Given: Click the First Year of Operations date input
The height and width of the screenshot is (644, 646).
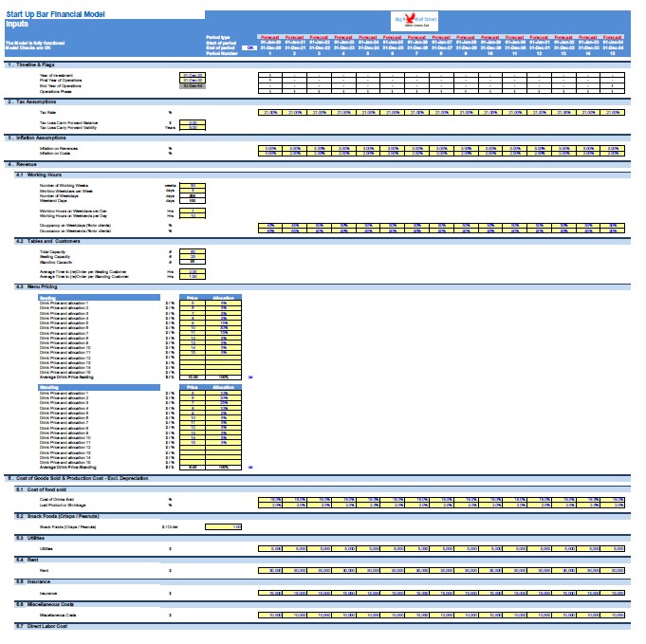Looking at the screenshot, I should pos(194,81).
